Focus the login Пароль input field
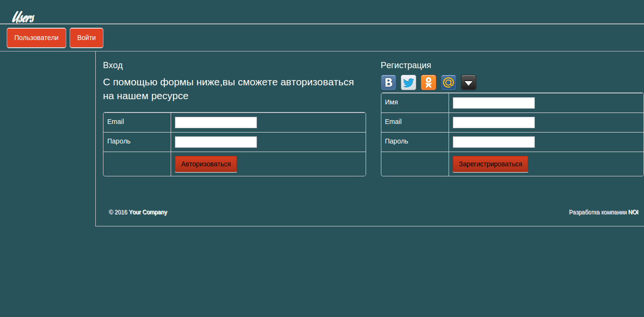Viewport: 644px width, 317px height. click(216, 142)
